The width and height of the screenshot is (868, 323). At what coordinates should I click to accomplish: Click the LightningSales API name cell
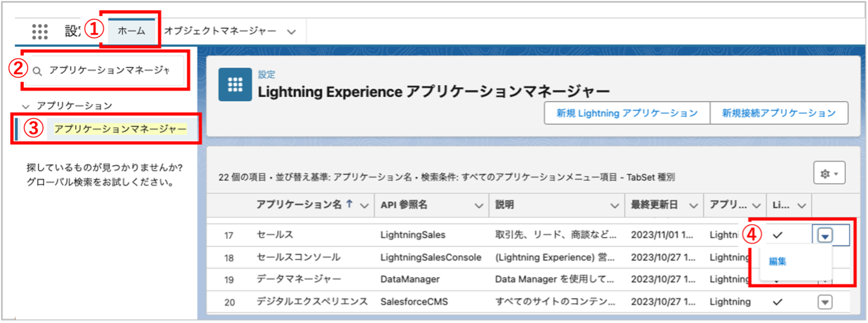413,235
